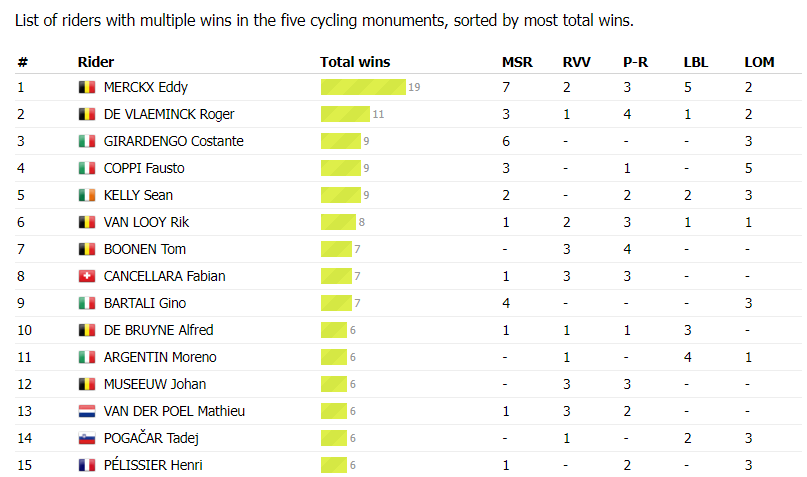Select MUSEEUW Johan rider link
Image resolution: width=807 pixels, height=477 pixels.
tap(154, 384)
